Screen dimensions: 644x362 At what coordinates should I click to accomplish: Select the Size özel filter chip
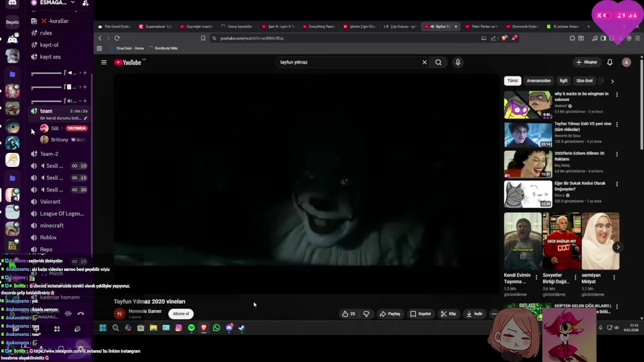click(x=585, y=81)
